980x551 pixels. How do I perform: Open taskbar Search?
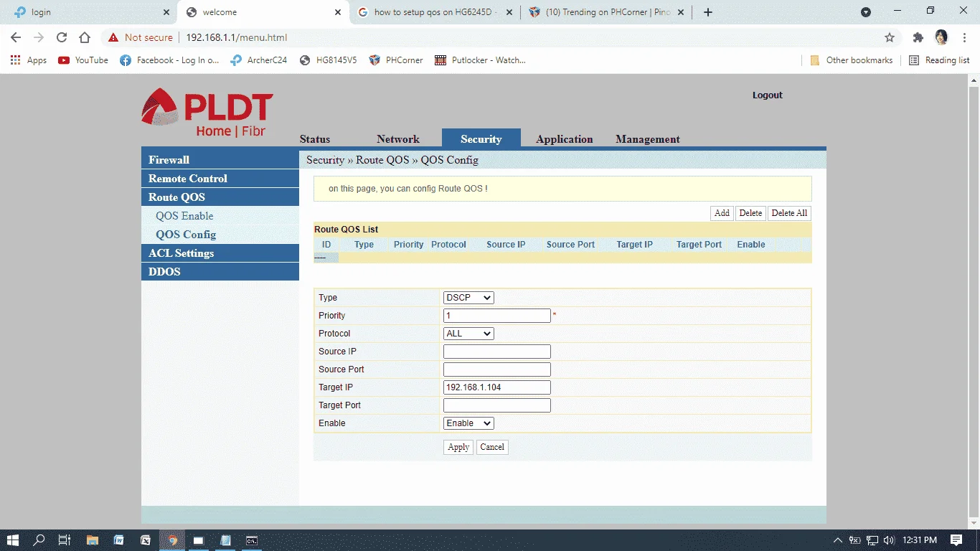39,540
